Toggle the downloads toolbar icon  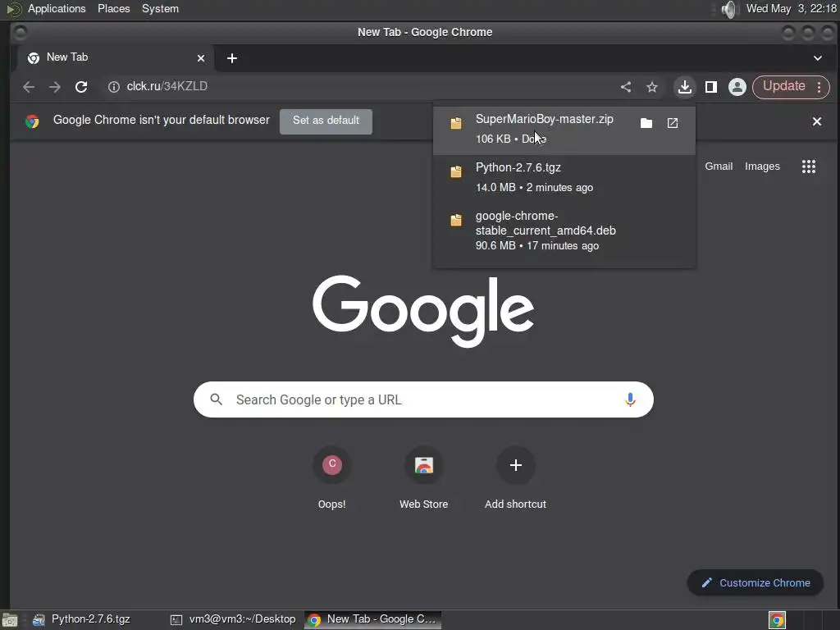click(685, 87)
